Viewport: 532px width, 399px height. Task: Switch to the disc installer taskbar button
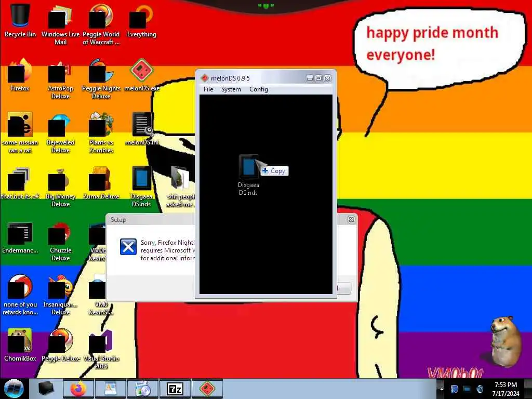(143, 389)
